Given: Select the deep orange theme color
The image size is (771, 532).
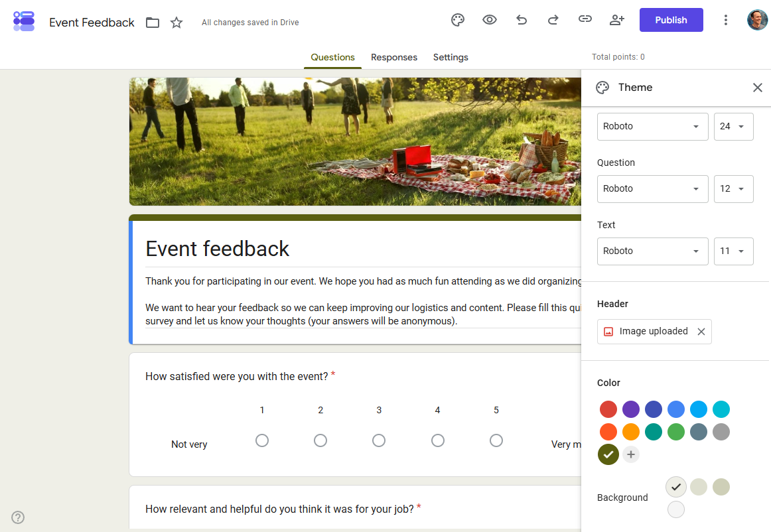Looking at the screenshot, I should (x=608, y=432).
